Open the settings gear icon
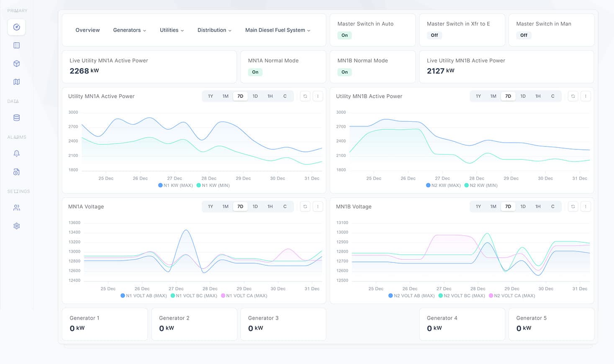This screenshot has width=614, height=364. 16,226
